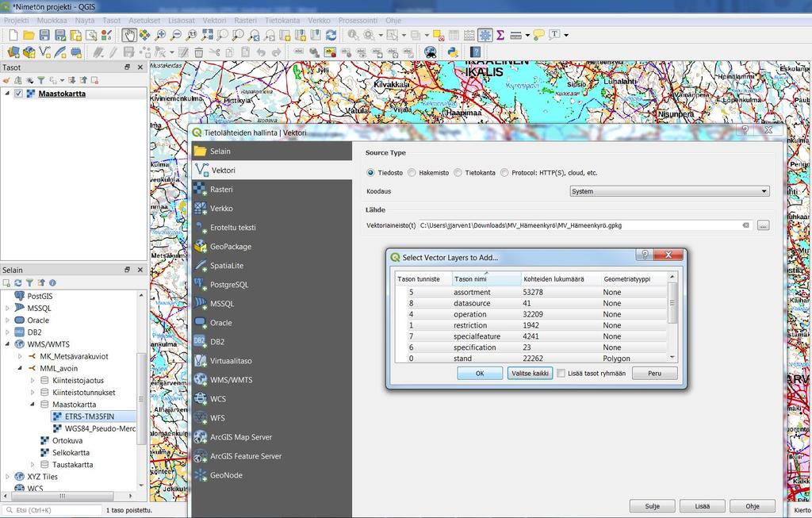The height and width of the screenshot is (518, 812).
Task: Open the statistical summary sigma tool
Action: coord(500,35)
